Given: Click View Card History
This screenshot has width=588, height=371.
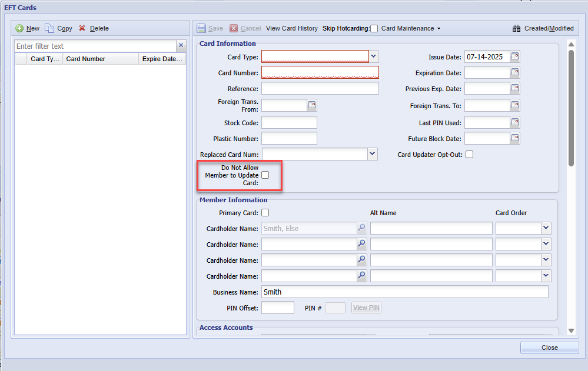Looking at the screenshot, I should coord(291,28).
